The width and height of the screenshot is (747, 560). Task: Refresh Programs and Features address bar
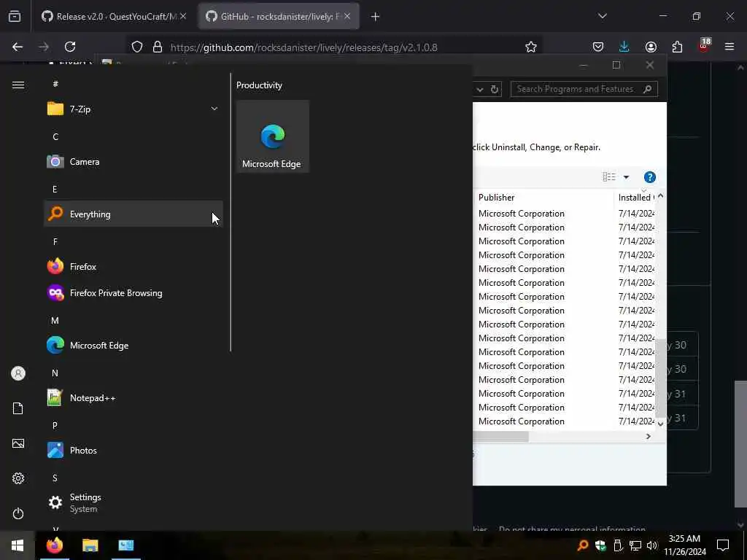tap(495, 89)
